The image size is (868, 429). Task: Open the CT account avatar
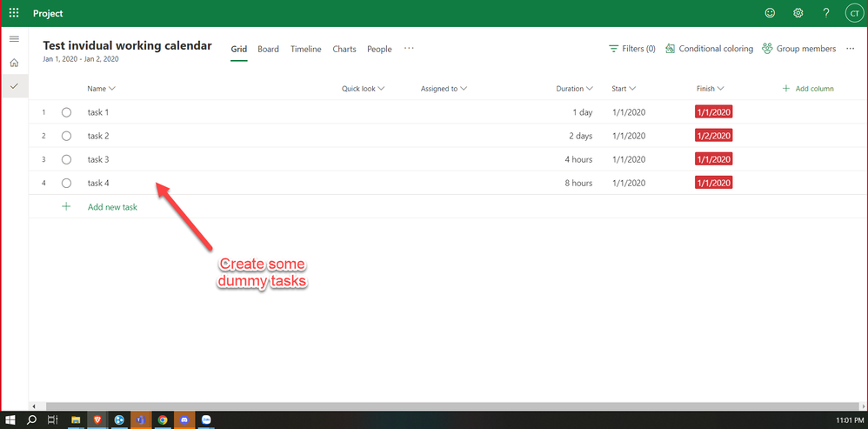coord(855,13)
